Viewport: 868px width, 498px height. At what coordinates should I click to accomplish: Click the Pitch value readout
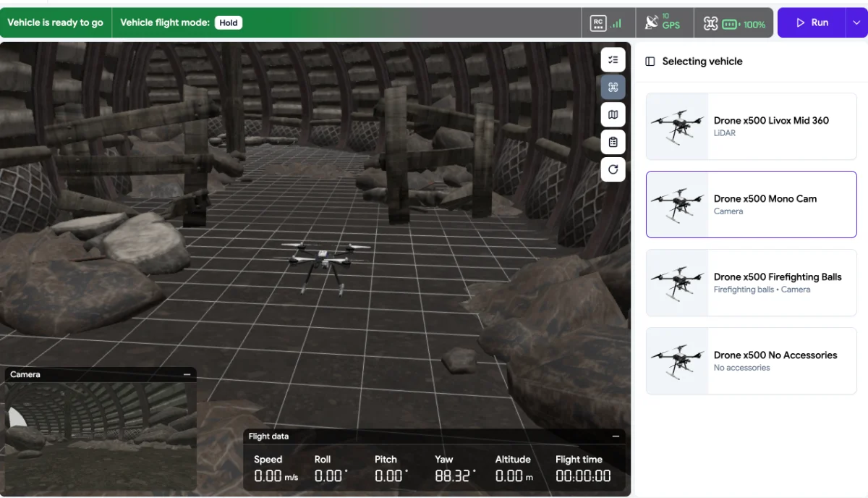[391, 476]
